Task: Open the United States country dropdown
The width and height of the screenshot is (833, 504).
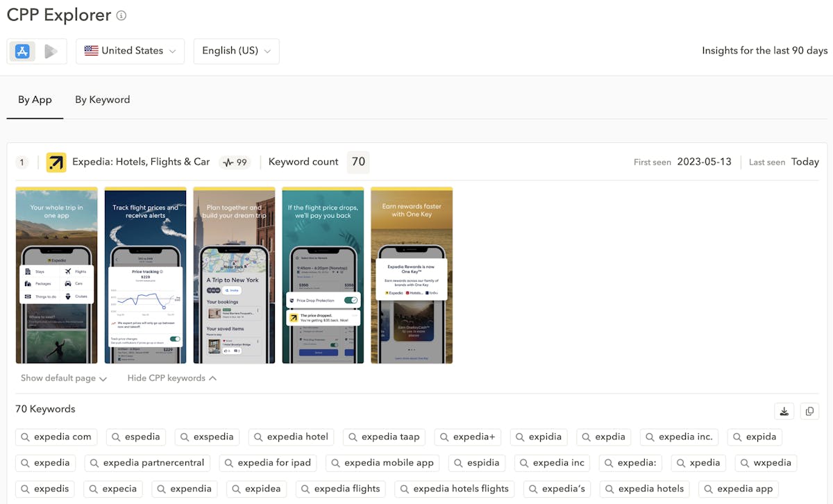Action: (x=130, y=51)
